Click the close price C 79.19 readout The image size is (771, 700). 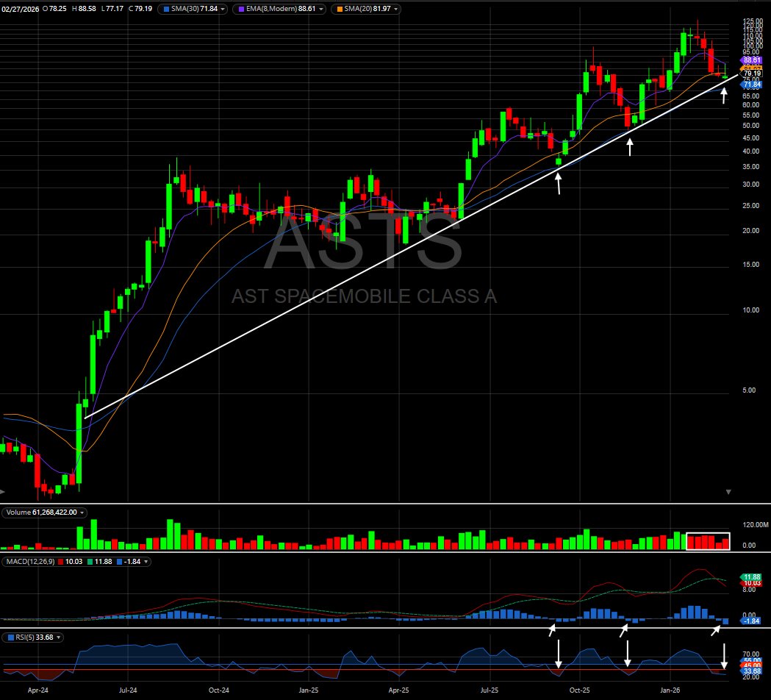140,9
